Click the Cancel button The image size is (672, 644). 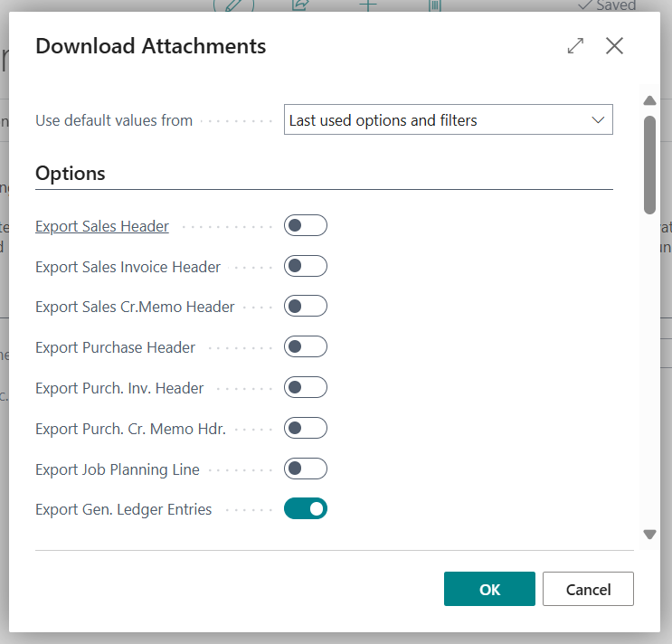tap(588, 589)
